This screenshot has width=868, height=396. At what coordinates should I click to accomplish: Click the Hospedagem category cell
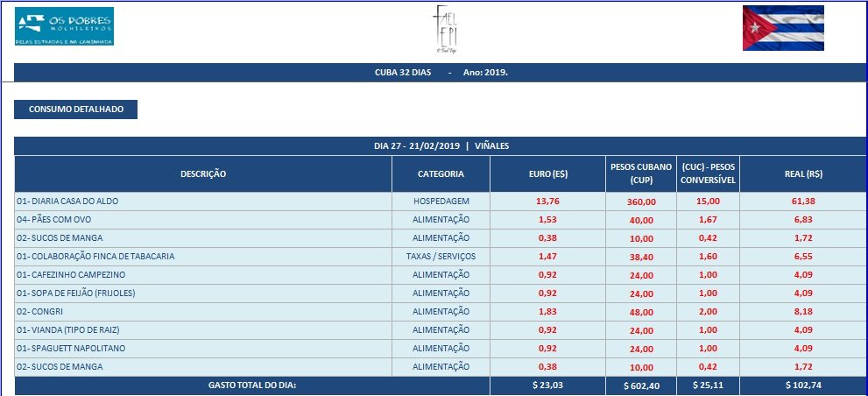pos(441,201)
